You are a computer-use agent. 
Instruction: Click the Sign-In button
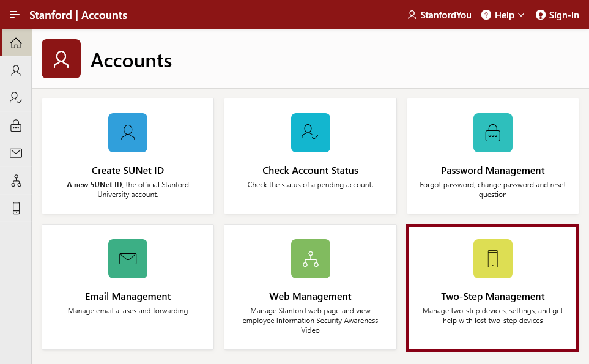coord(557,15)
